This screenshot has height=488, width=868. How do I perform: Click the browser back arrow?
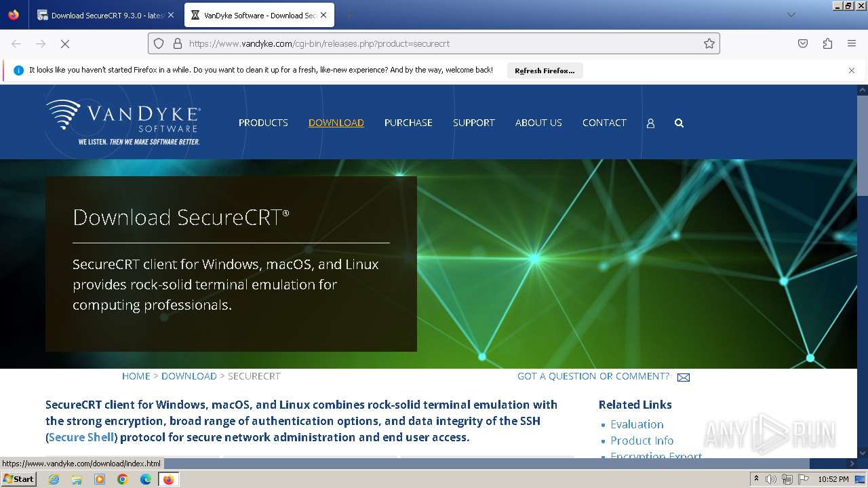[x=16, y=43]
